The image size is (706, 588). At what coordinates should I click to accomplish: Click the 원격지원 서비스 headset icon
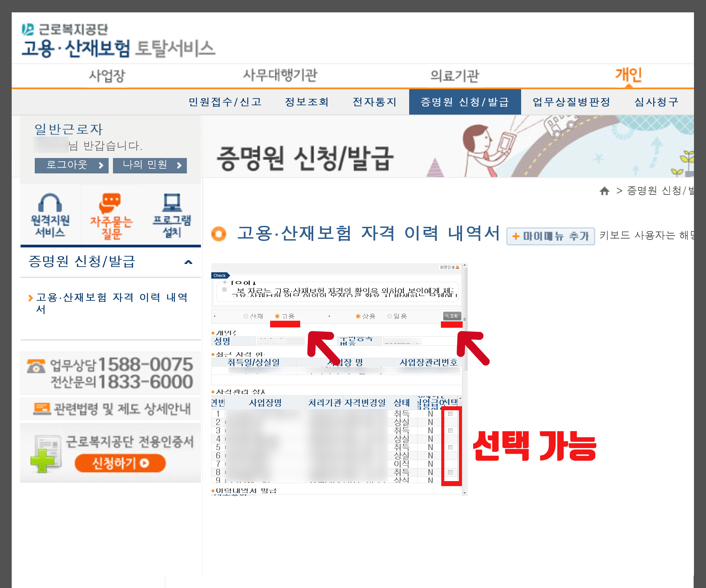50,203
